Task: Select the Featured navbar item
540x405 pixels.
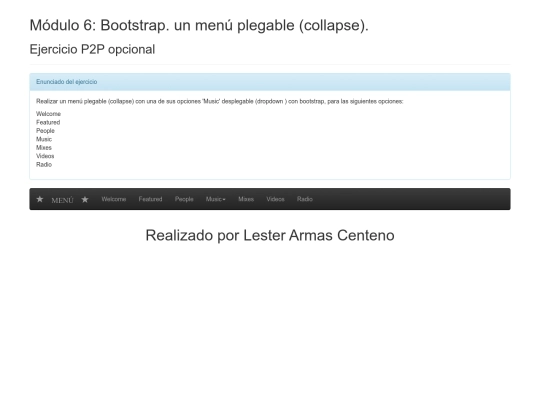Action: point(150,199)
